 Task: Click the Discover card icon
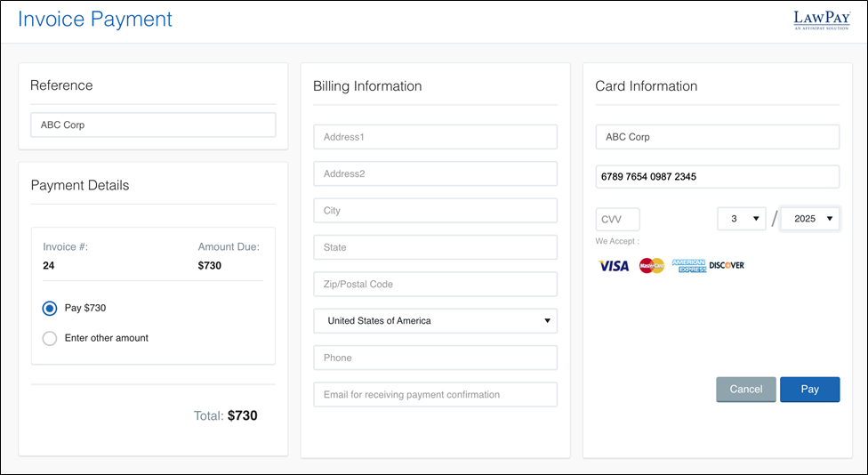727,266
